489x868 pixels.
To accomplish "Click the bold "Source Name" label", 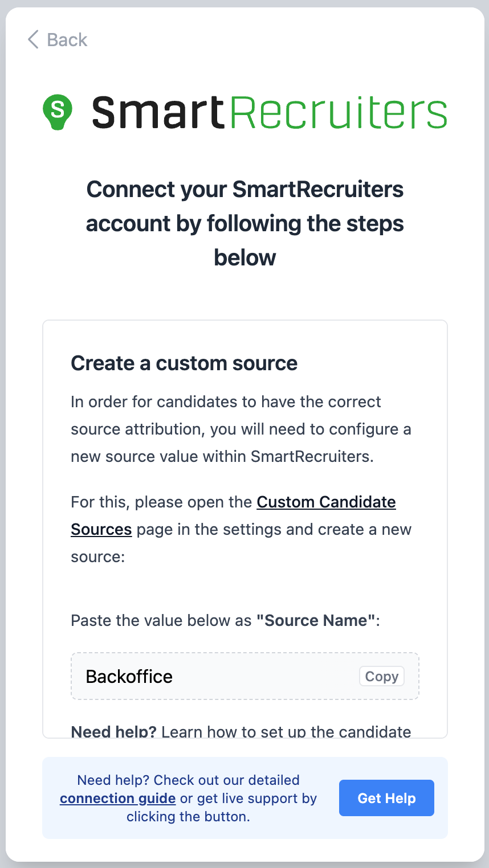I will (x=316, y=620).
